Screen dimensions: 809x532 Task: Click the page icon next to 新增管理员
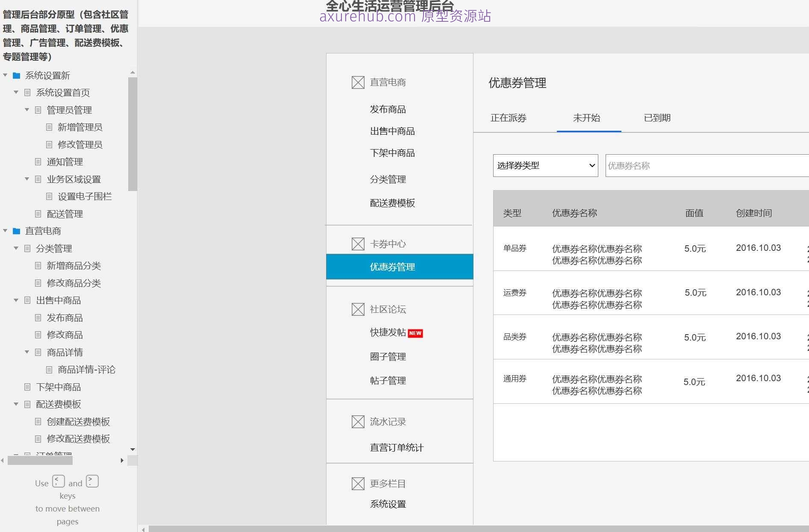49,127
